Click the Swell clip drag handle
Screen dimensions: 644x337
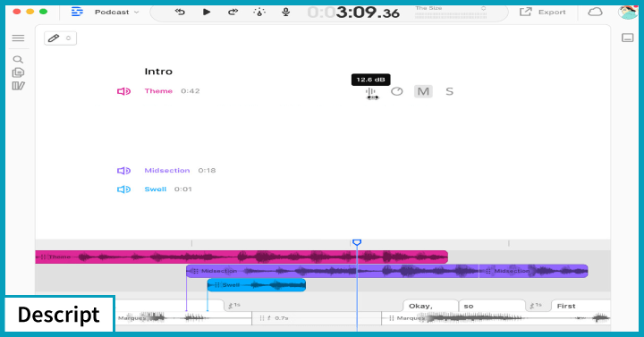point(217,285)
